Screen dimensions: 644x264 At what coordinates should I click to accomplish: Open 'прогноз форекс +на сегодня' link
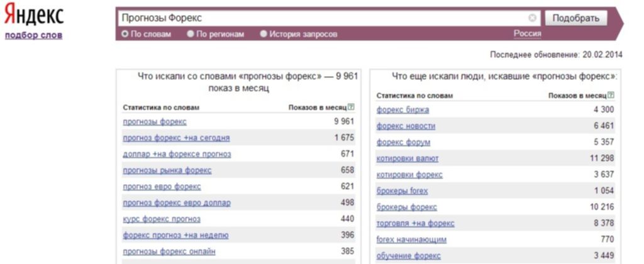176,138
